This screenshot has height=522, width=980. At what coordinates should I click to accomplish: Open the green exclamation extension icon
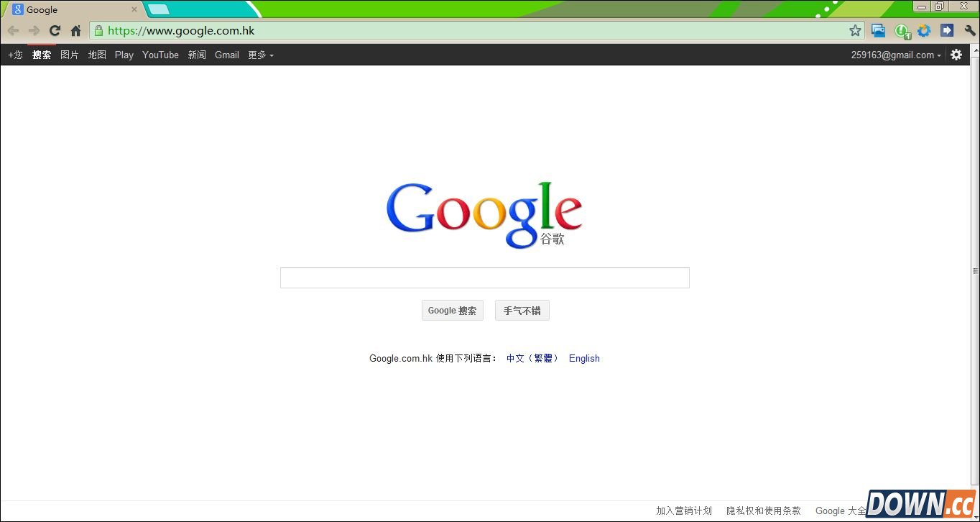pos(902,31)
